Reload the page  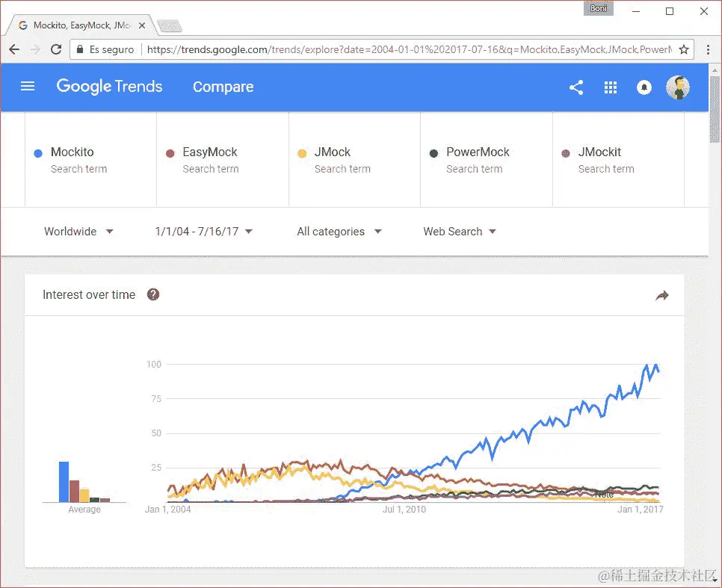point(55,49)
